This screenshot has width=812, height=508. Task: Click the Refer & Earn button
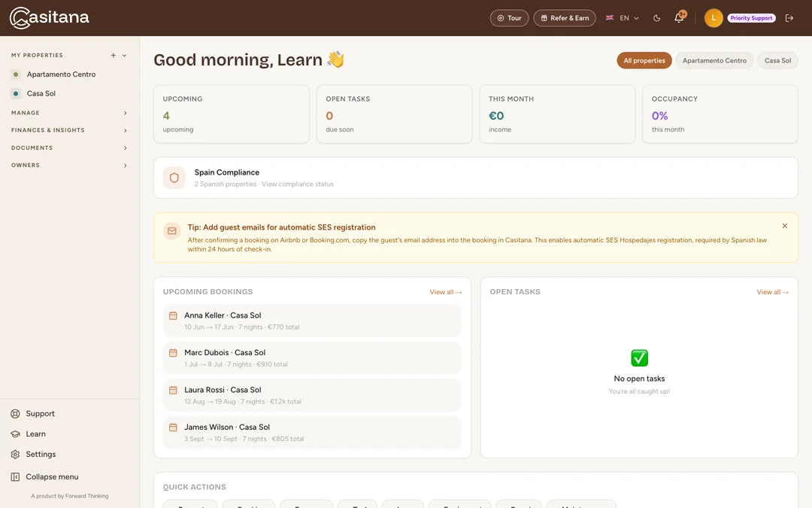pyautogui.click(x=565, y=18)
